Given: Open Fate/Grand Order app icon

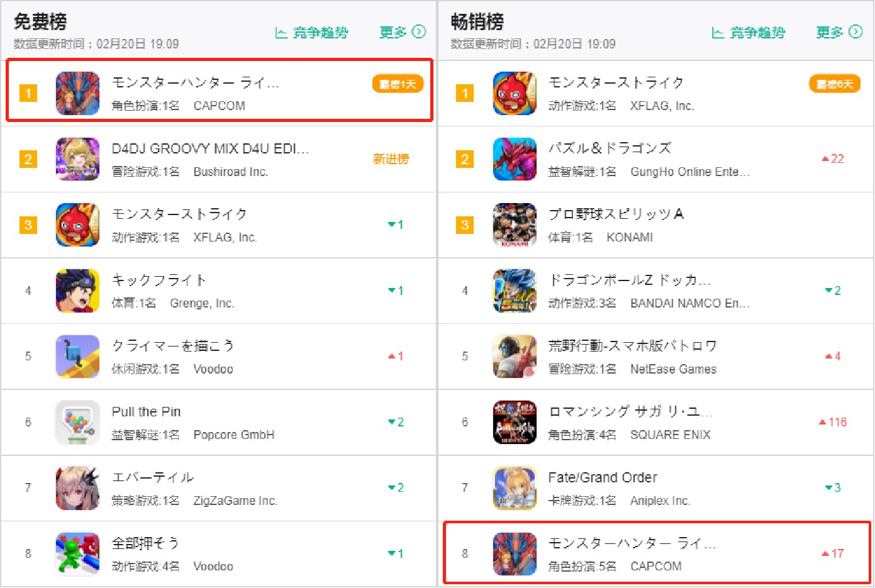Looking at the screenshot, I should pyautogui.click(x=515, y=488).
